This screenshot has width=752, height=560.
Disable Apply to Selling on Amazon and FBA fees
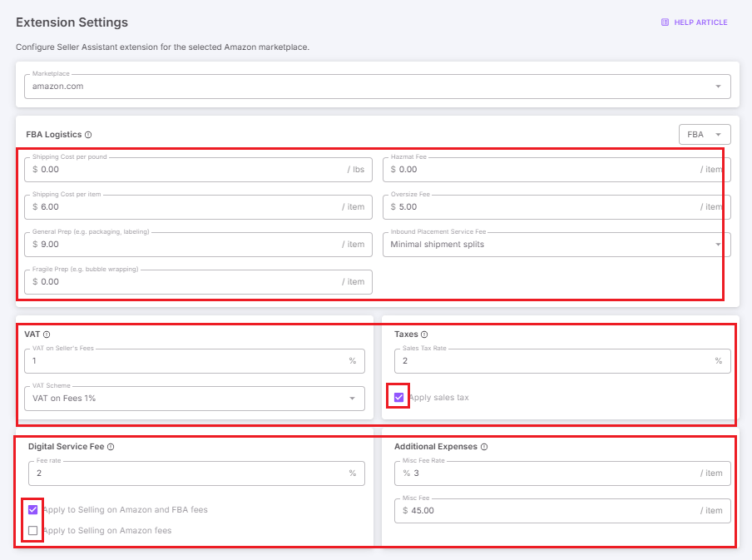(x=33, y=510)
